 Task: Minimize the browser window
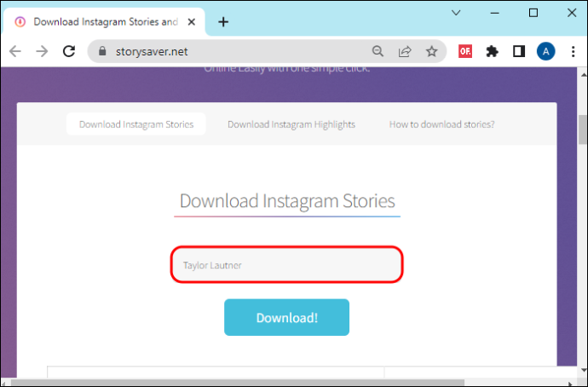(x=494, y=13)
